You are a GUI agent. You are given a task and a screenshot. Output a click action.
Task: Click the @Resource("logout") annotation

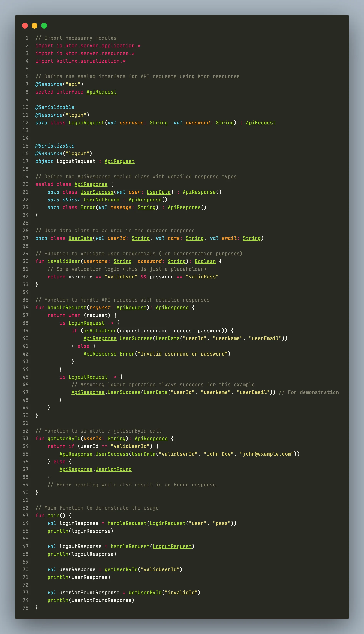pos(64,153)
